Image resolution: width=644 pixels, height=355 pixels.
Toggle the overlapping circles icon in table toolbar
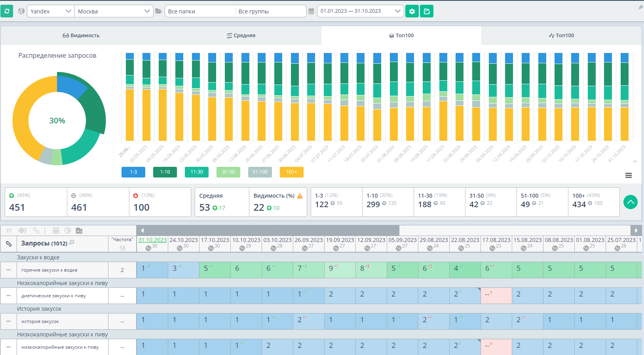click(x=23, y=230)
